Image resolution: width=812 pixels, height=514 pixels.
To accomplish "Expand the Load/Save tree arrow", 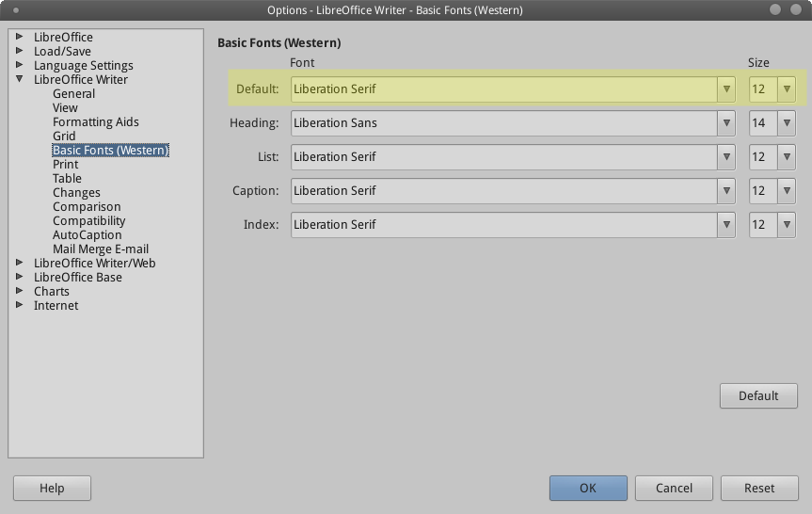I will tap(20, 51).
